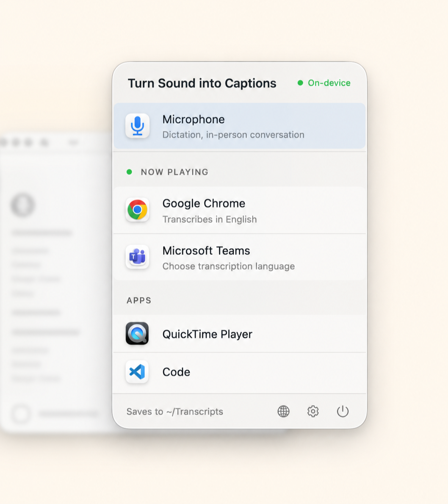Click the power icon to quit
Screen dimensions: 448x504
point(343,411)
